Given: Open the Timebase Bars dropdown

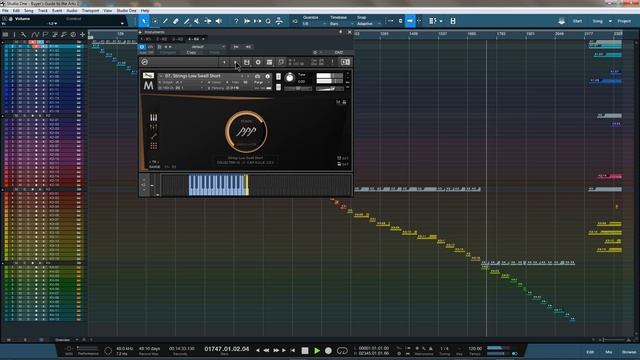Looking at the screenshot, I should [x=341, y=24].
